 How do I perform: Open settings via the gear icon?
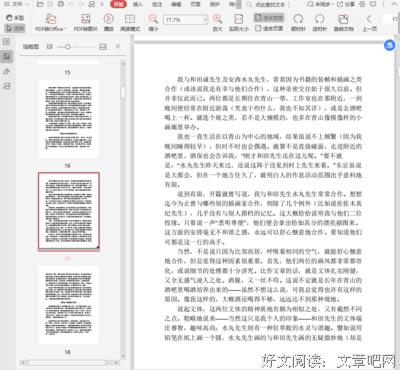[x=362, y=4]
